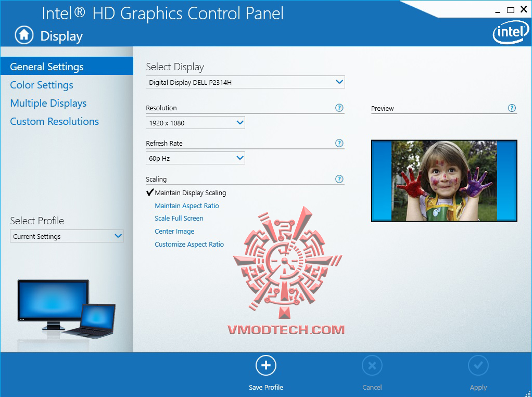Click the Apply checkmark icon
Image resolution: width=532 pixels, height=397 pixels.
[x=478, y=365]
